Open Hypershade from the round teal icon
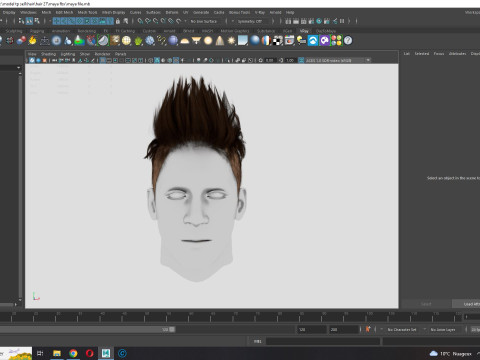Image resolution: width=480 pixels, height=360 pixels. tap(319, 21)
